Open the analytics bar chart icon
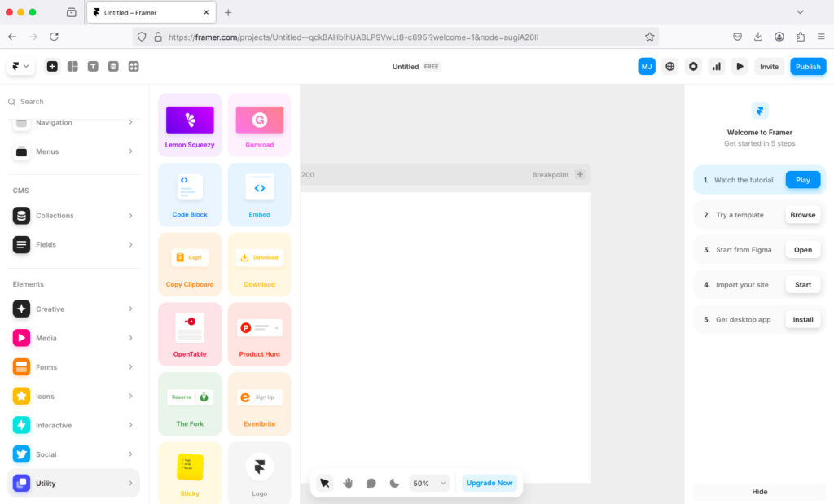 point(717,67)
